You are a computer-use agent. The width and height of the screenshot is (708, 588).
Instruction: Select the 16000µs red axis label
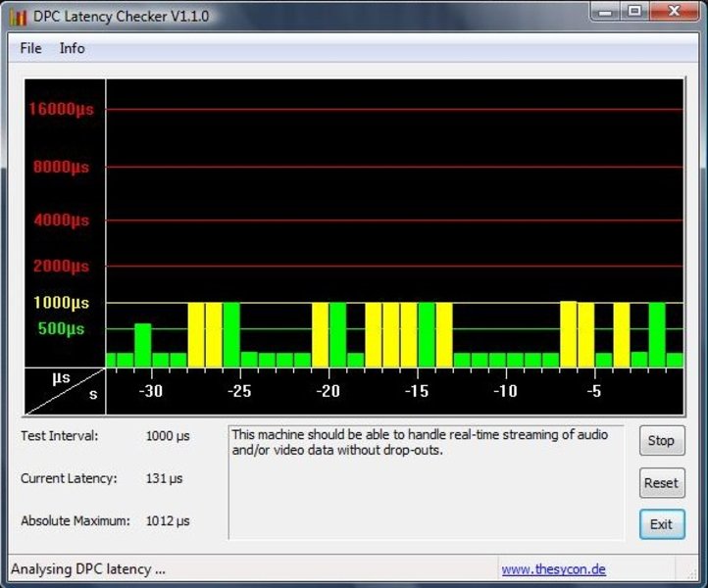[61, 109]
